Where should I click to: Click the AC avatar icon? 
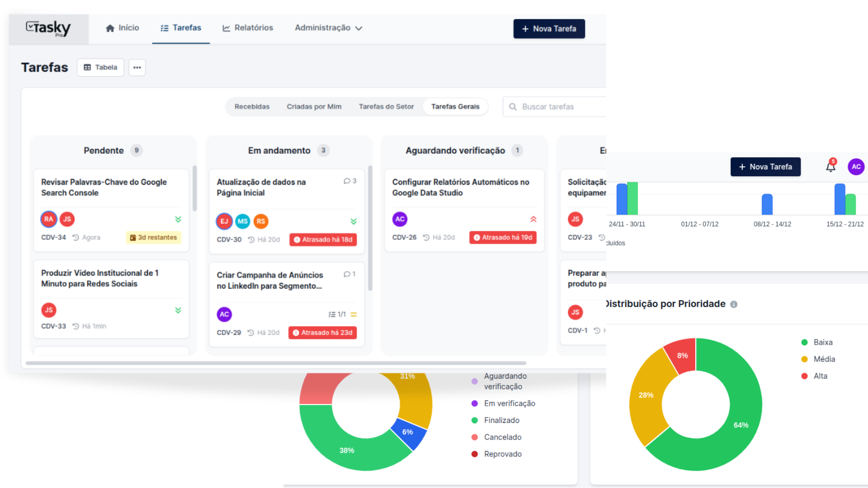click(856, 167)
